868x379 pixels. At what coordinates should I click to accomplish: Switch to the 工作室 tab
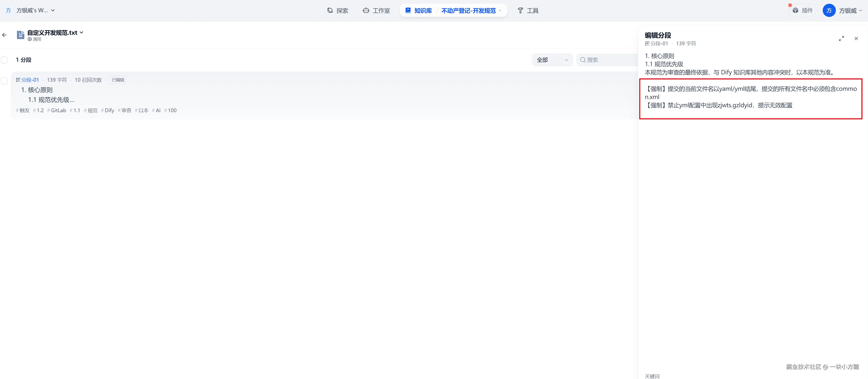coord(376,11)
